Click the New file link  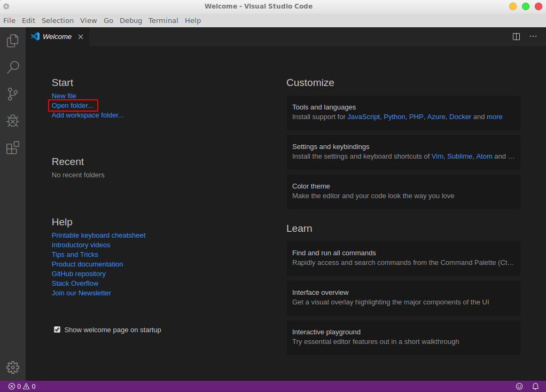(64, 96)
